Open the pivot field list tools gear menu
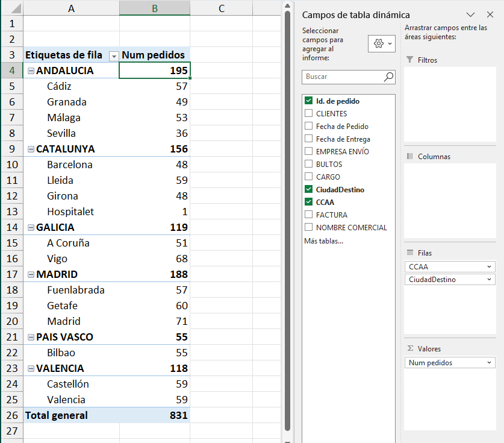This screenshot has height=443, width=504. coord(382,43)
